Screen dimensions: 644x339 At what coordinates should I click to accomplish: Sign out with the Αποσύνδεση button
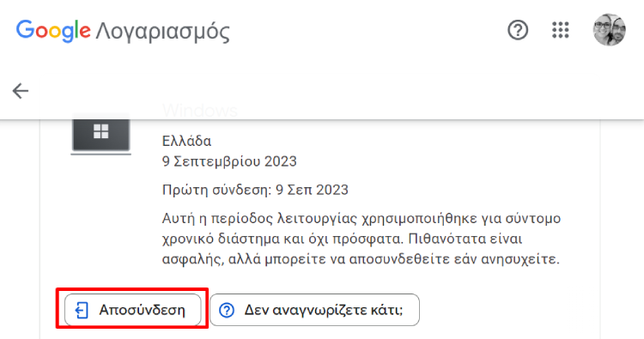[x=132, y=310]
